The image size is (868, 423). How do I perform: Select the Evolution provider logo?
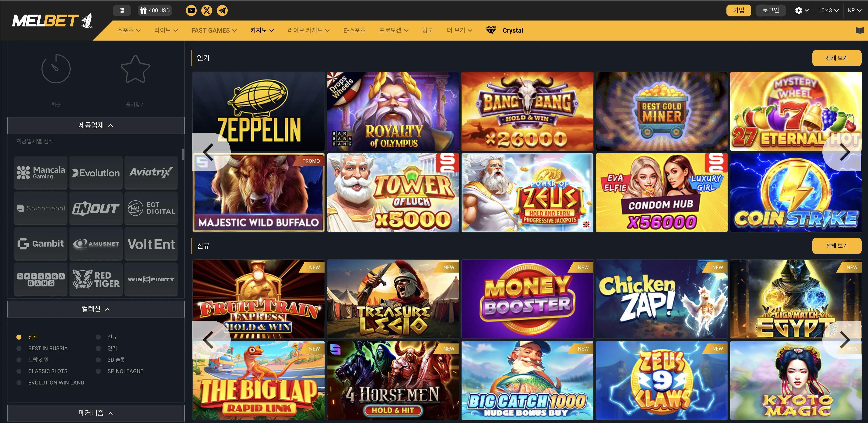tap(96, 173)
